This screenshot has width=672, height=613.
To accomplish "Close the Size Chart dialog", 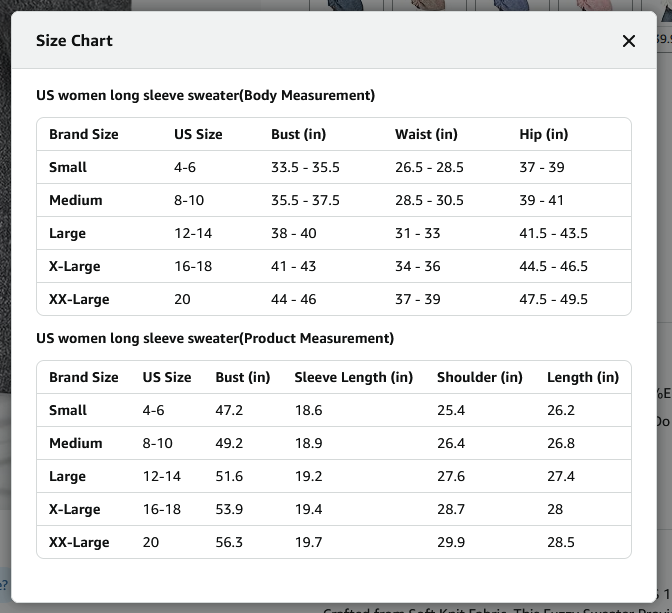I will [628, 41].
